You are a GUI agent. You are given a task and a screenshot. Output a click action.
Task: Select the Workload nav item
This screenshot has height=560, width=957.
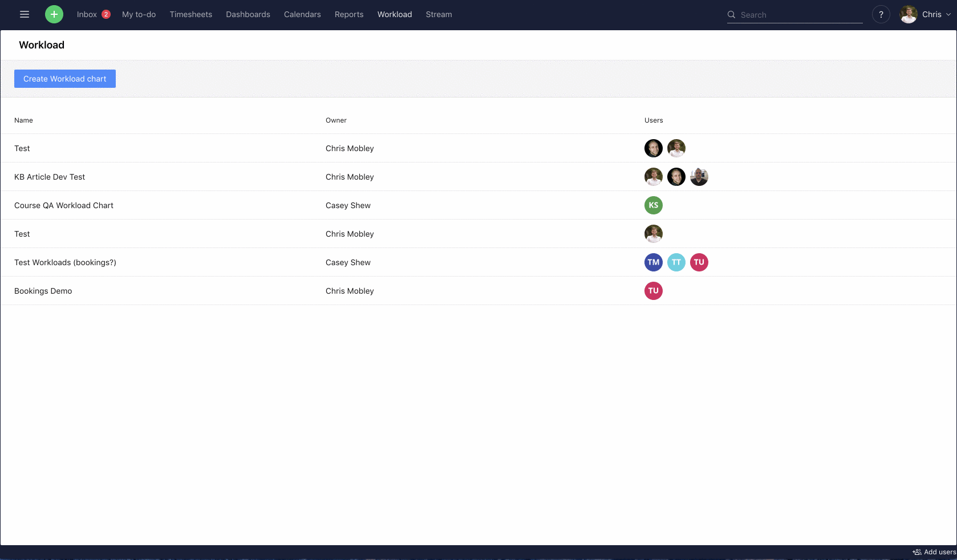pos(395,14)
